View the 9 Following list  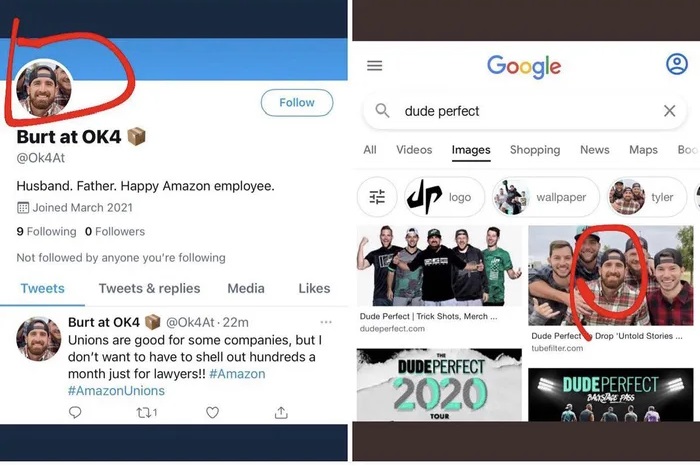pos(46,231)
